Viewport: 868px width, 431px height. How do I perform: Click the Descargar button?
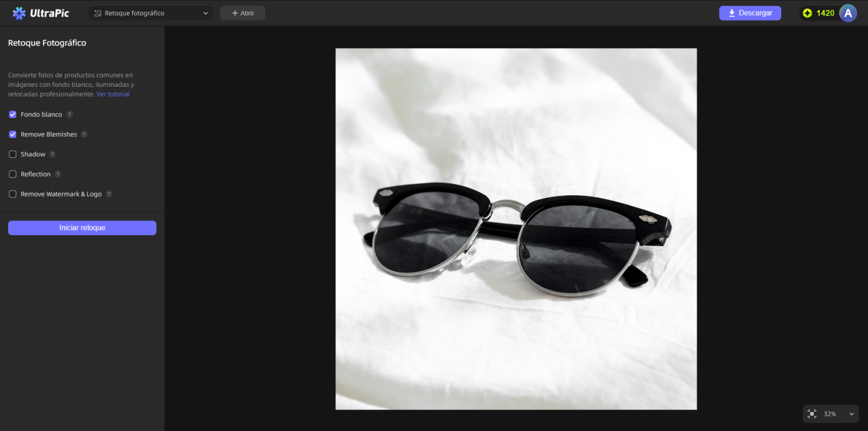pos(750,13)
